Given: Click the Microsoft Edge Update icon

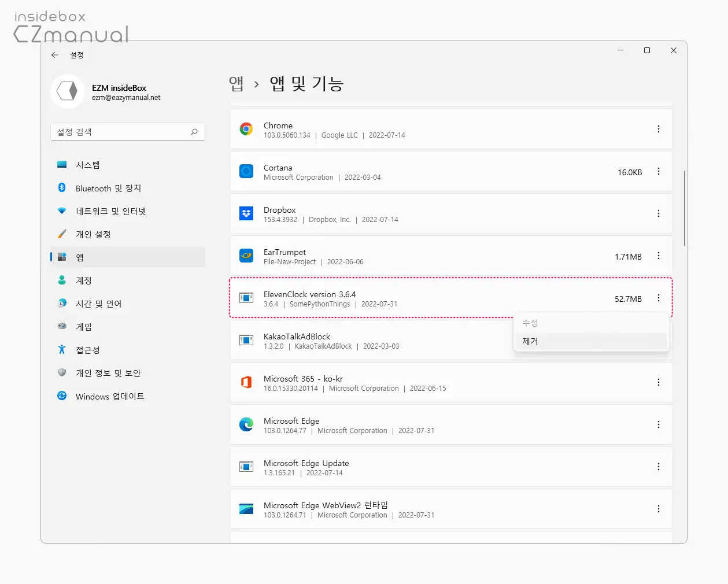Looking at the screenshot, I should pyautogui.click(x=246, y=467).
